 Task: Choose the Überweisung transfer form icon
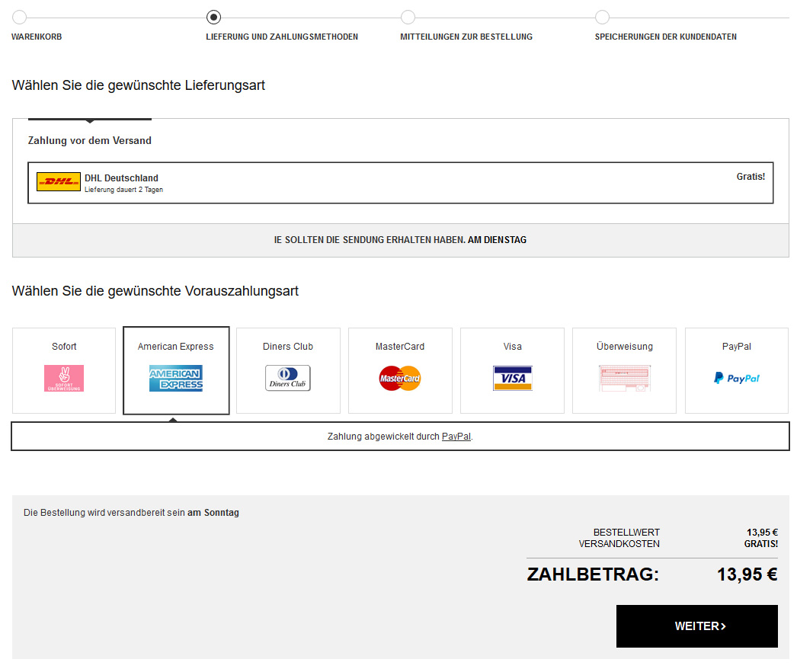pyautogui.click(x=624, y=378)
